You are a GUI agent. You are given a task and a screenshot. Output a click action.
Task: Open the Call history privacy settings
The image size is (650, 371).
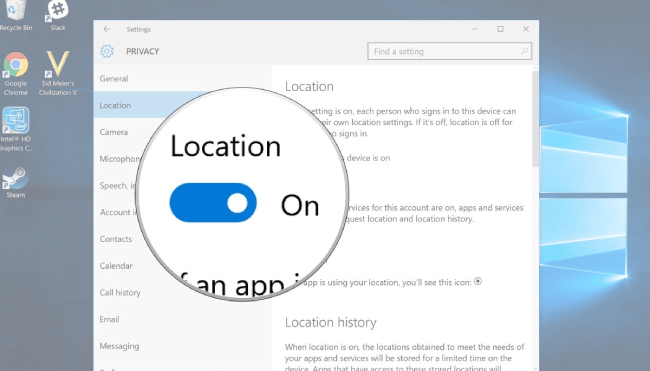(120, 293)
